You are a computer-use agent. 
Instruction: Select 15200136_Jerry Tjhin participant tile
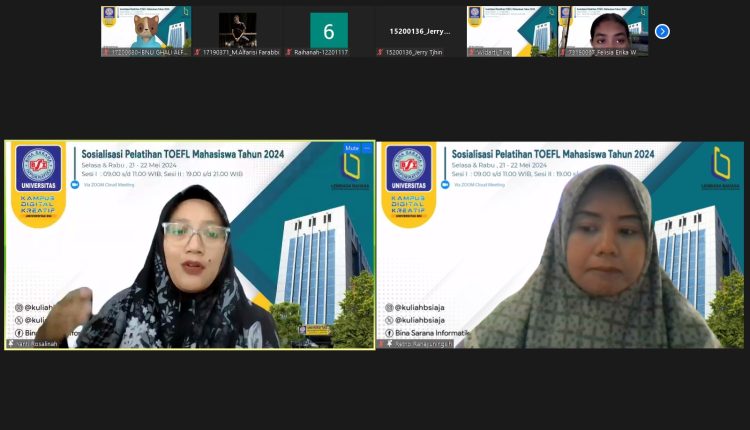420,31
